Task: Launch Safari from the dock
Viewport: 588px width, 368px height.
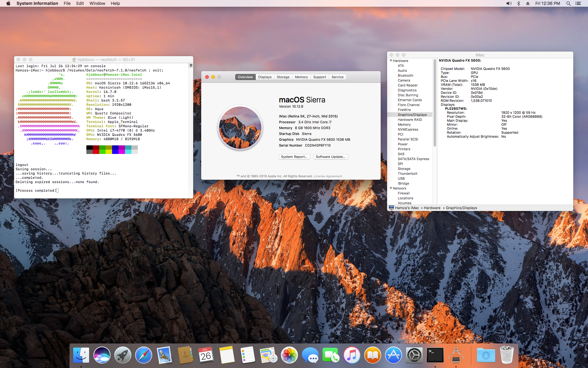Action: pos(143,355)
